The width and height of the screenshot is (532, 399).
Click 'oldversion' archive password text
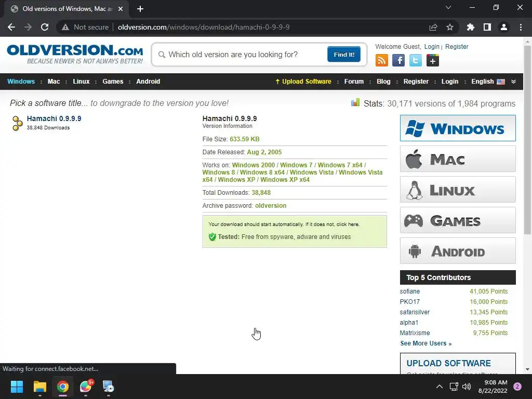pos(271,206)
